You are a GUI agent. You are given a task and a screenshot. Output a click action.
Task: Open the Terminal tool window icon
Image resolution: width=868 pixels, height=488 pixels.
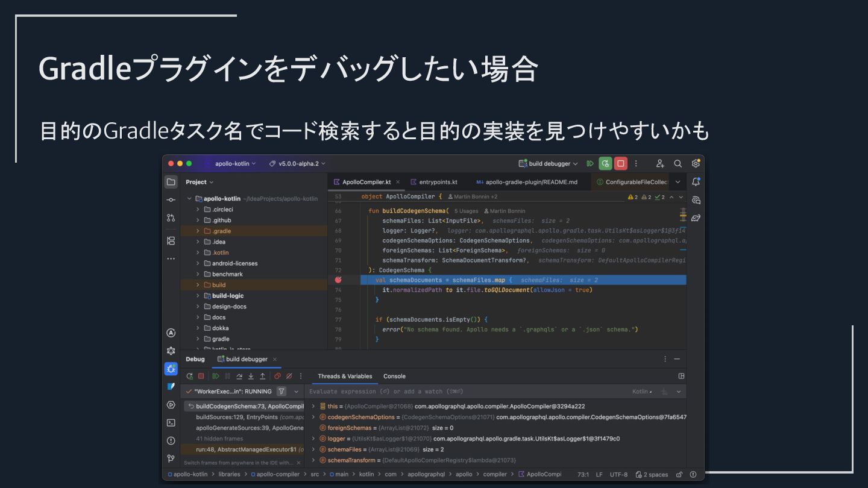171,423
